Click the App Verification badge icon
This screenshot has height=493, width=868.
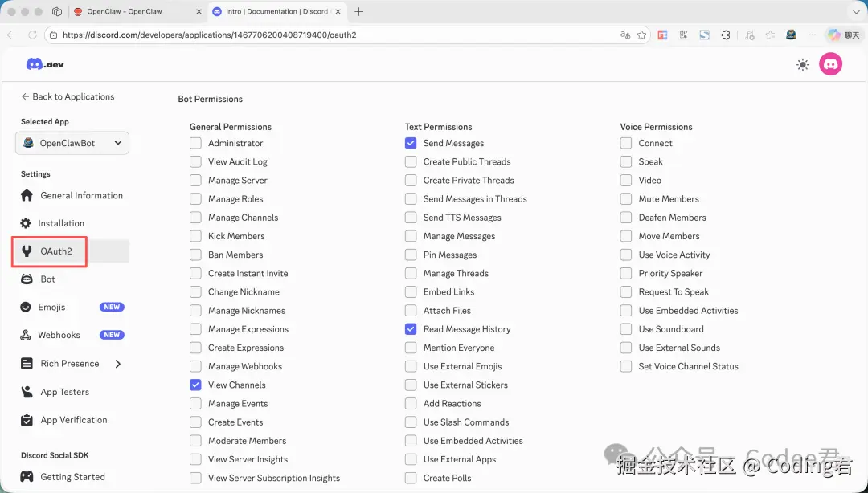point(27,420)
